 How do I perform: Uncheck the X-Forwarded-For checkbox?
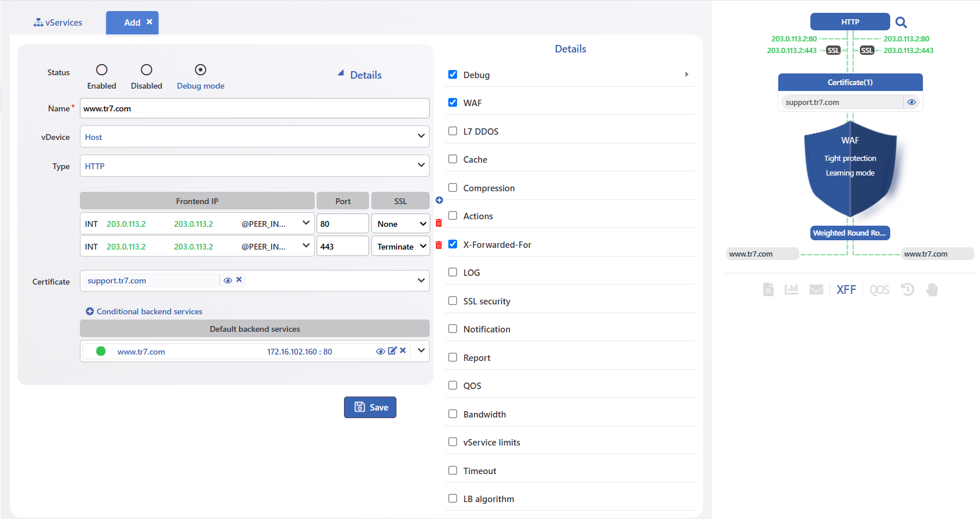[452, 244]
